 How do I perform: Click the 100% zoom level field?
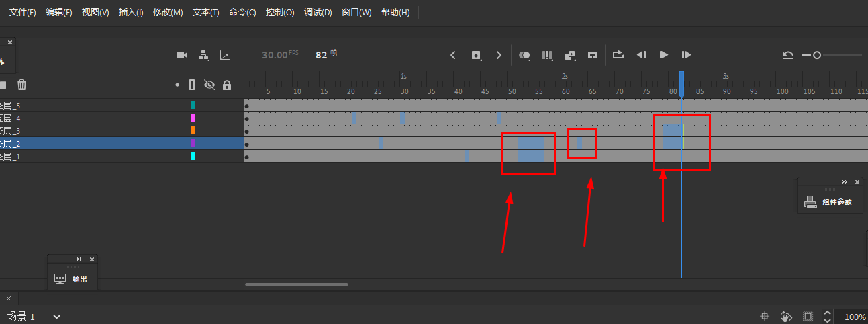851,317
